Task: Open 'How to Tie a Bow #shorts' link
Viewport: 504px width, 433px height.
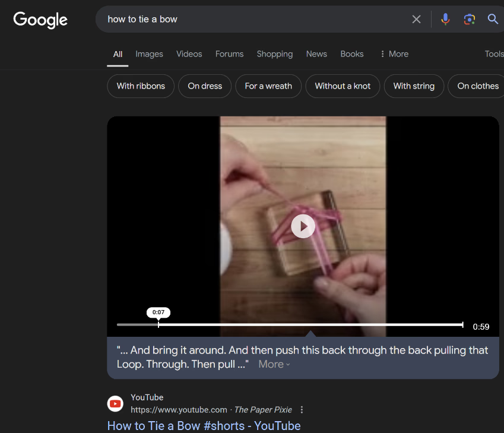Action: tap(204, 426)
